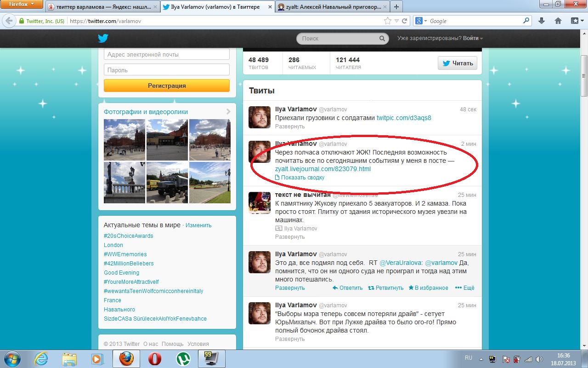
Task: Open the Firefox menu dropdown button
Action: (x=22, y=5)
